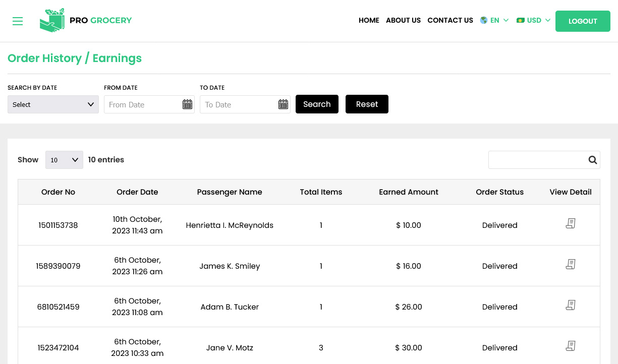Screen dimensions: 618x364
Task: Select order number 6810521459
Action: click(58, 307)
